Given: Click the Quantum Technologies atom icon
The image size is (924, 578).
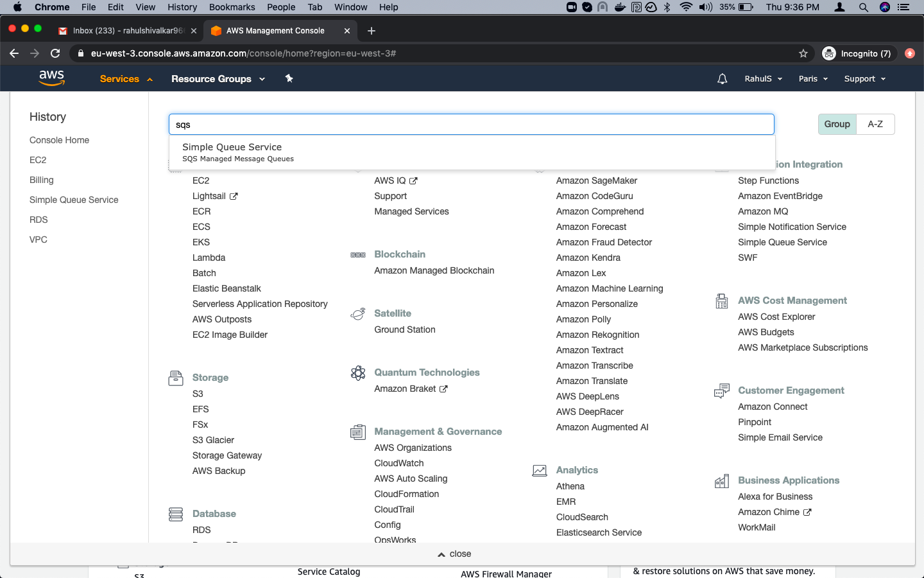Looking at the screenshot, I should pos(358,372).
